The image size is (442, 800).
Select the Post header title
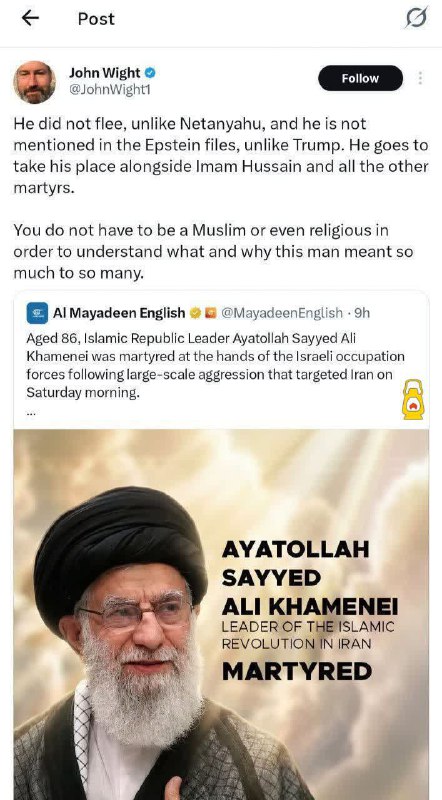point(96,19)
